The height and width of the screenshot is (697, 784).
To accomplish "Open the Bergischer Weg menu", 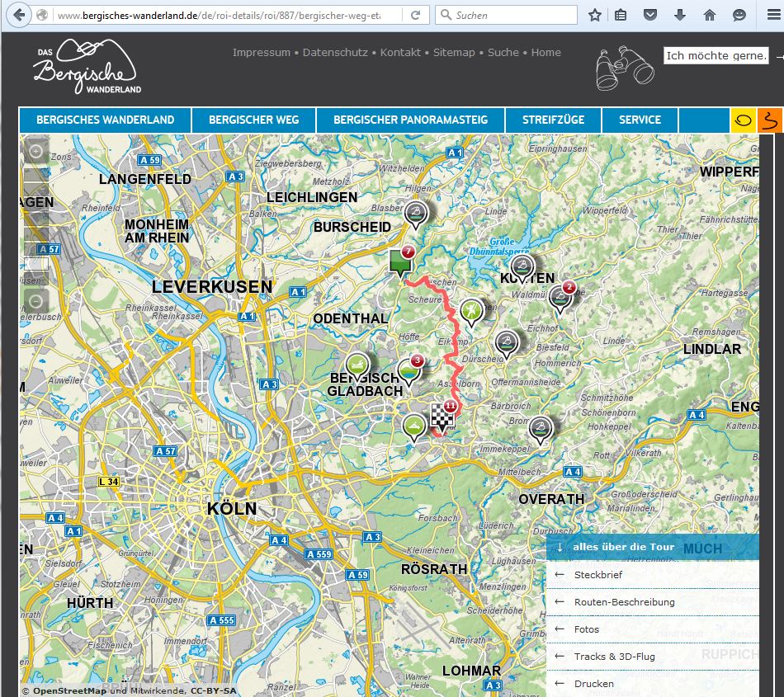I will [253, 120].
